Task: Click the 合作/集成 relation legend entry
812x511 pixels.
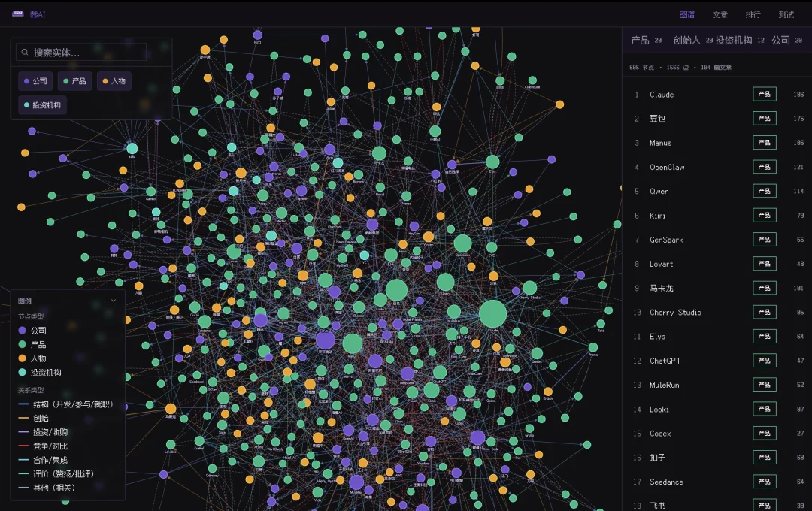Action: click(43, 460)
